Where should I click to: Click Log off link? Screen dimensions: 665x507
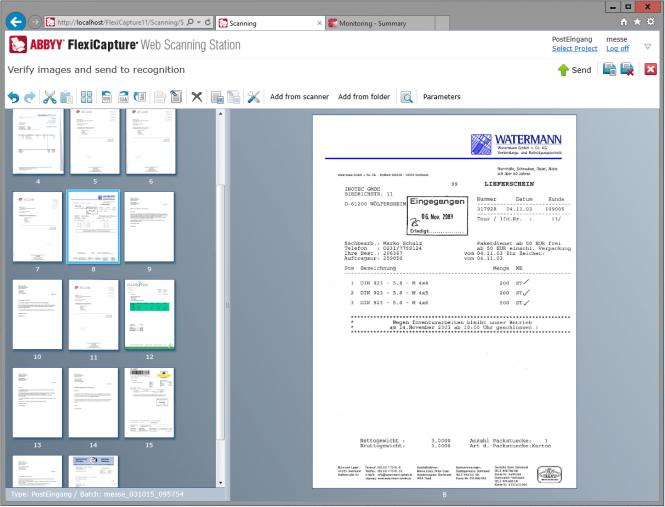tap(618, 48)
